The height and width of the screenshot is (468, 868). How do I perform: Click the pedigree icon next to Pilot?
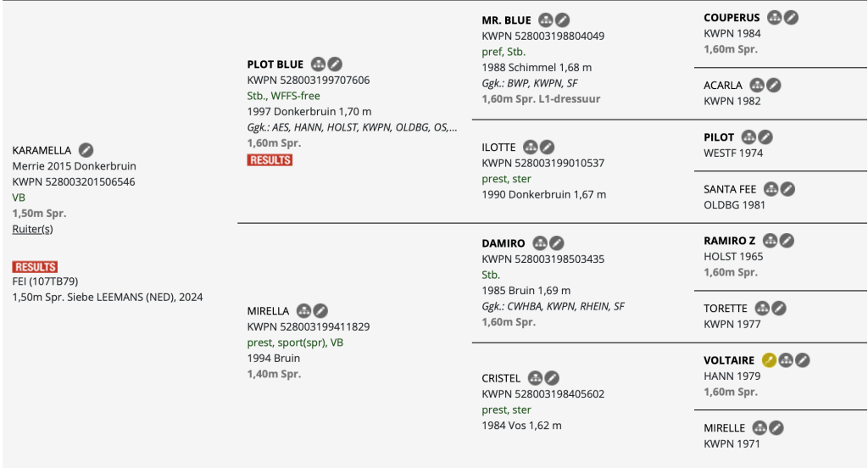point(748,137)
